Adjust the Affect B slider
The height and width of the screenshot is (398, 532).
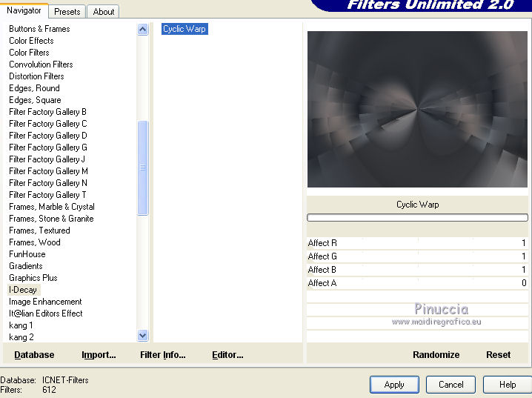[x=417, y=270]
